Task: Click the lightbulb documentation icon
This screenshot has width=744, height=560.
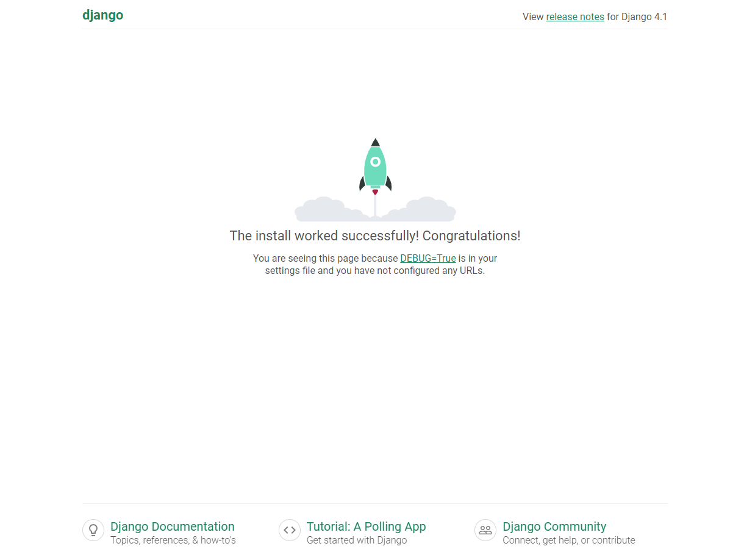Action: tap(93, 530)
